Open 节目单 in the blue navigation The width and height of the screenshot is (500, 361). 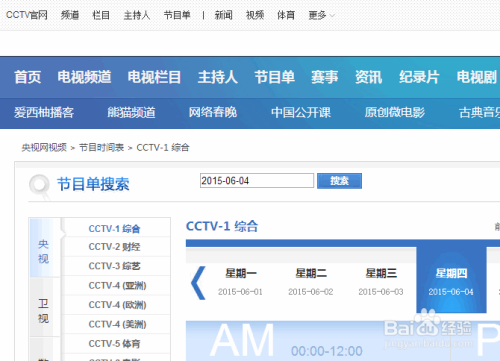click(275, 77)
